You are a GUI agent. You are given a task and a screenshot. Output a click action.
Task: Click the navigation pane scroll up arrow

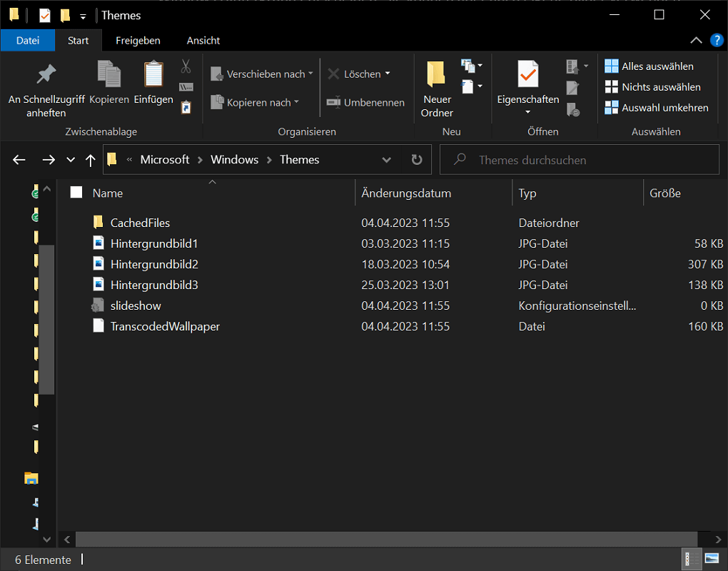coord(47,189)
